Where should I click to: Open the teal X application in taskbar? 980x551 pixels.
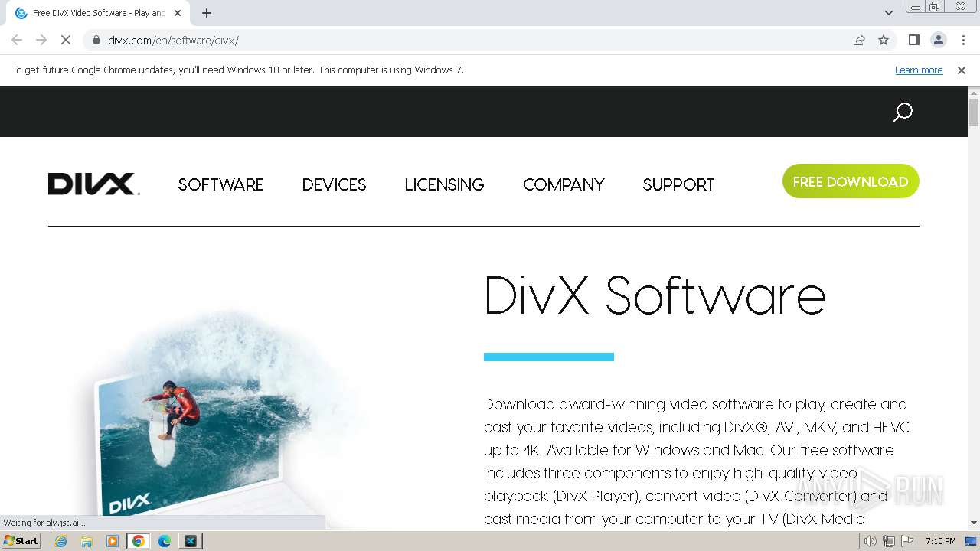(191, 541)
